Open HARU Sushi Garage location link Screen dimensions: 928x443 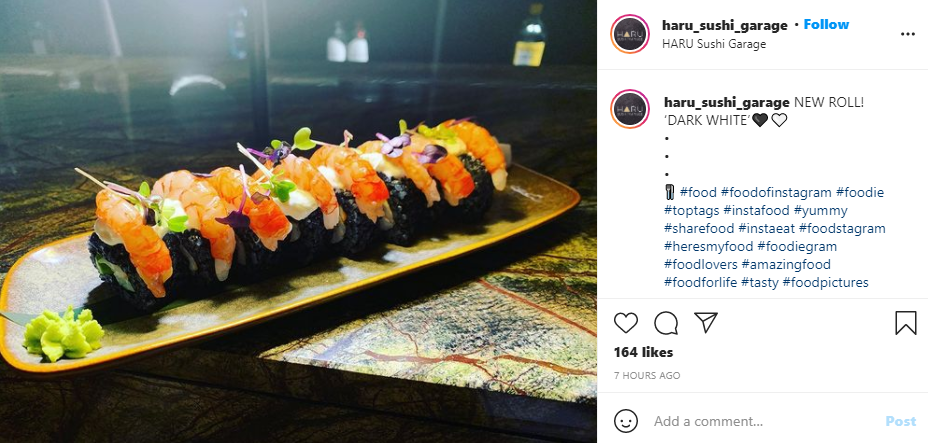714,44
